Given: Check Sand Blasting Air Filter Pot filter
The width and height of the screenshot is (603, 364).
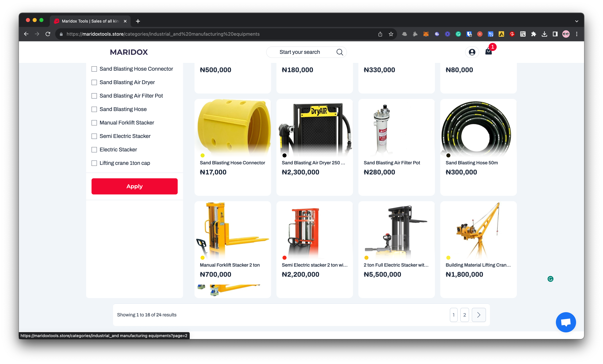Looking at the screenshot, I should (x=94, y=96).
